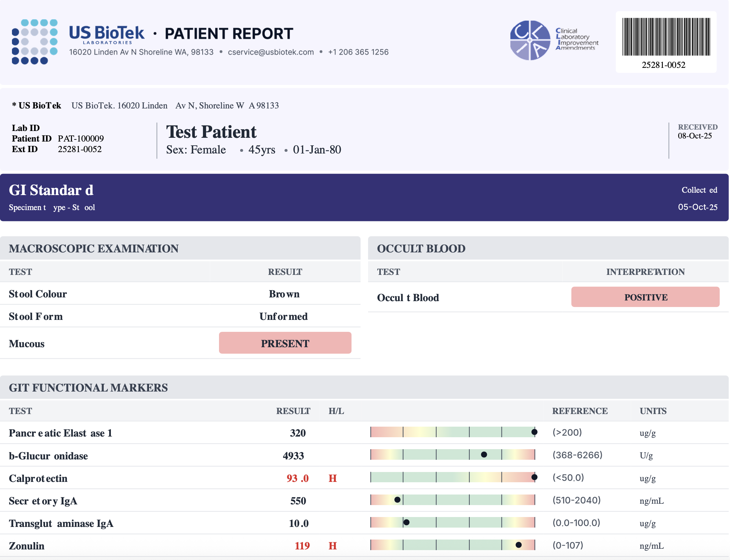Screen dimensions: 730x560
Task: Click the received date 08-Oct-25
Action: click(695, 136)
